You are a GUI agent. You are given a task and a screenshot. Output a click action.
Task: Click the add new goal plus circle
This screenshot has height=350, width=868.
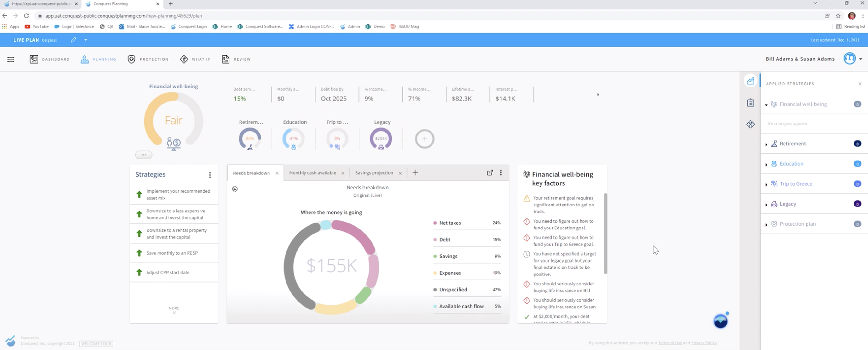click(x=425, y=139)
